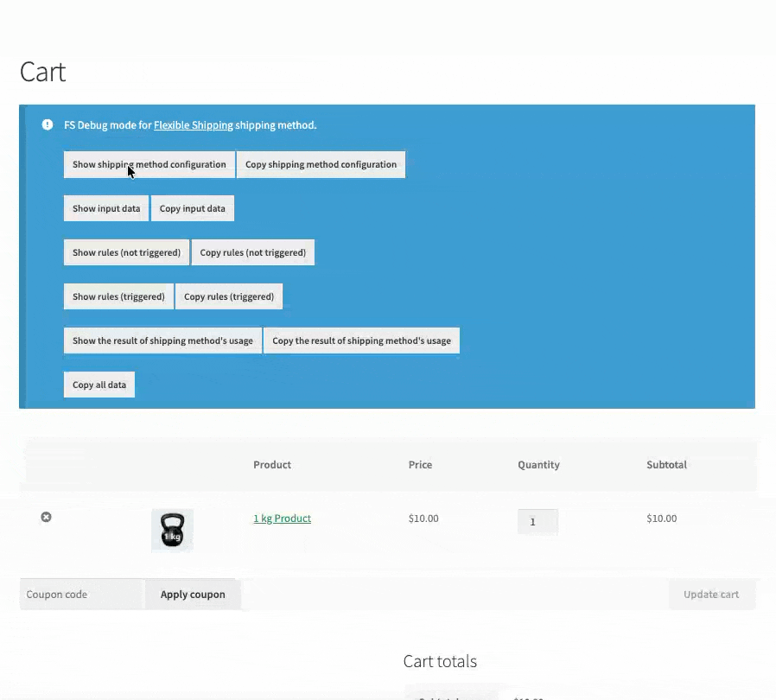Open the 1 kg Product link
The width and height of the screenshot is (776, 700).
[x=282, y=519]
